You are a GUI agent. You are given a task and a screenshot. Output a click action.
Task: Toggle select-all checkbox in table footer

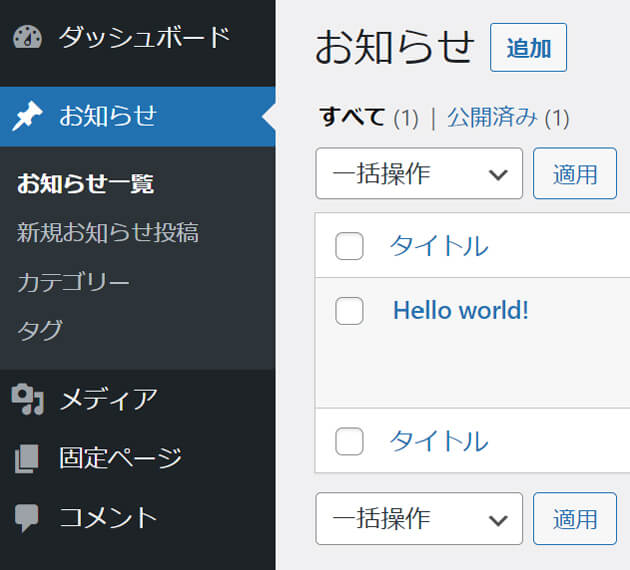click(349, 441)
